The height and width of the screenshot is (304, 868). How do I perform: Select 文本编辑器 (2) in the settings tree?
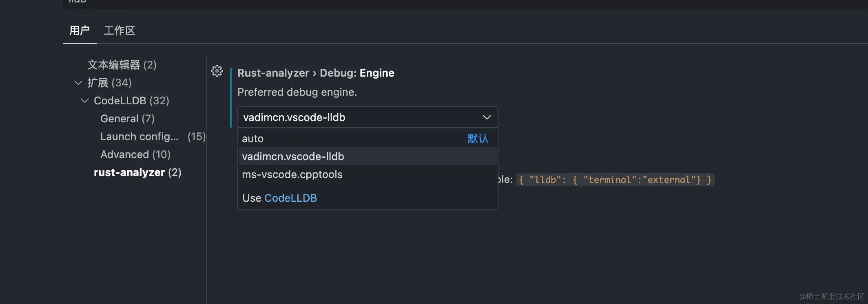122,65
